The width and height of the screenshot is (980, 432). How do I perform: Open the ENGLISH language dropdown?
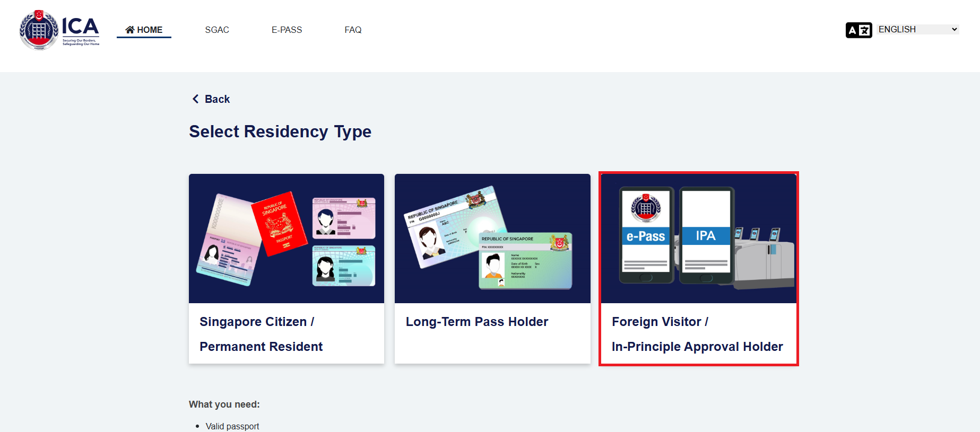(x=918, y=29)
